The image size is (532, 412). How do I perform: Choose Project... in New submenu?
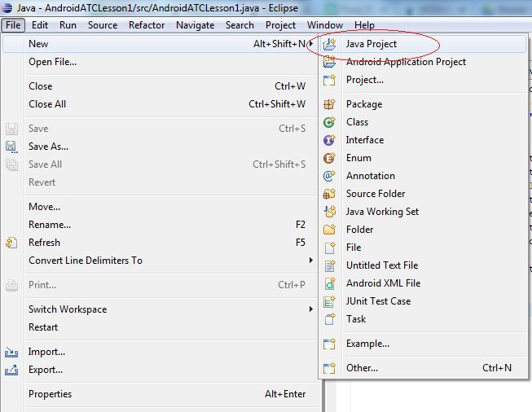(423, 80)
